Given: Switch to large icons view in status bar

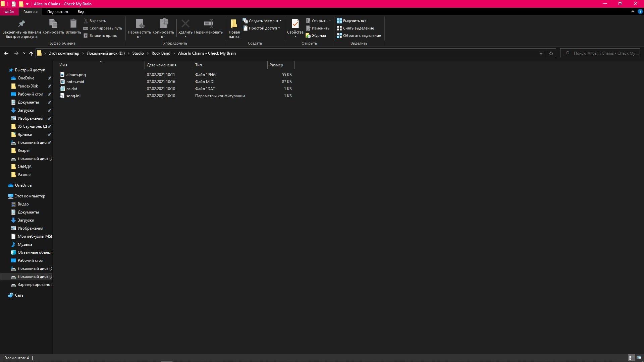Looking at the screenshot, I should click(638, 358).
